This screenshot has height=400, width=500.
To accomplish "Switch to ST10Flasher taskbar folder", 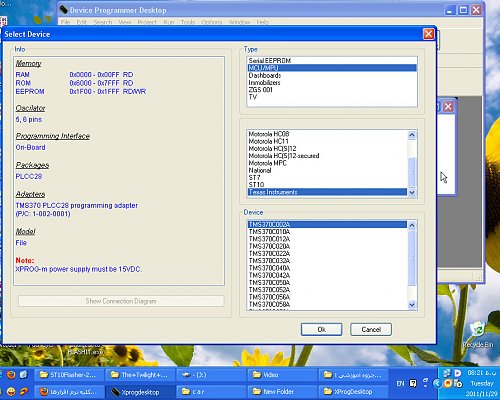I will click(68, 375).
